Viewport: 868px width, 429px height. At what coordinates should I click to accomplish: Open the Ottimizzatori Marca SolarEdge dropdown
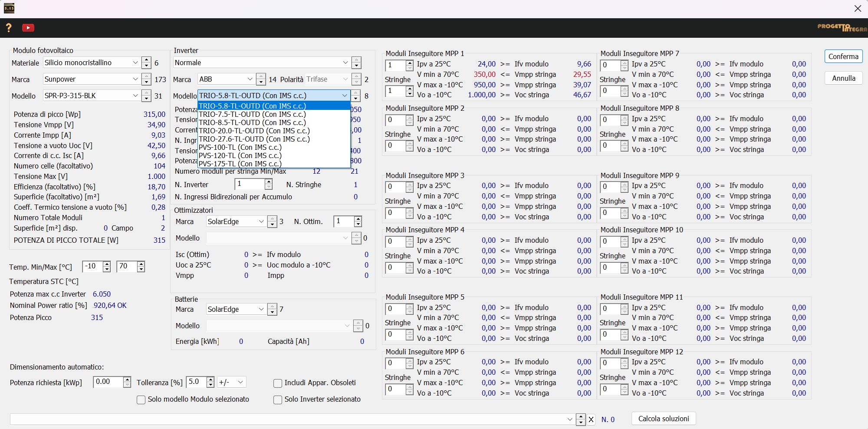point(236,221)
